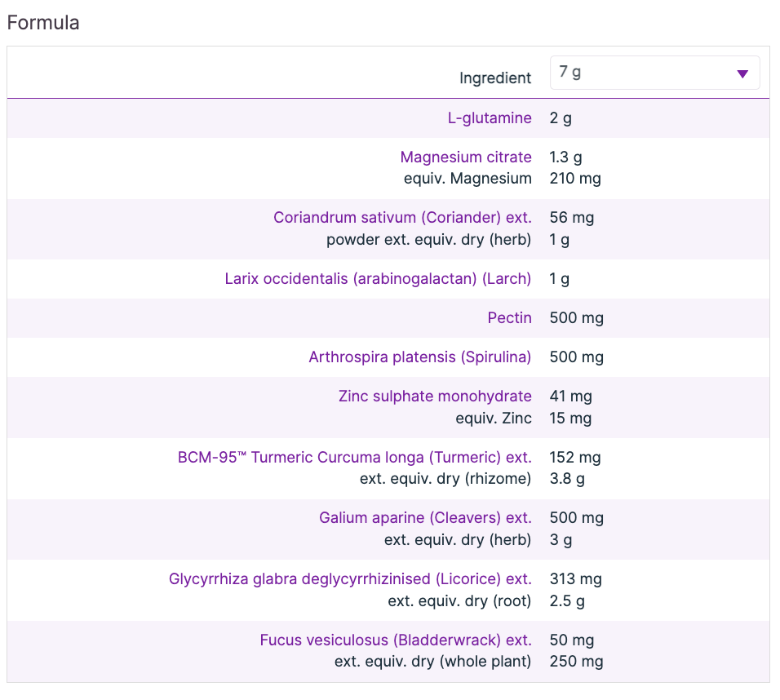The height and width of the screenshot is (700, 780).
Task: Open the L-glutamine ingredient link
Action: click(x=490, y=118)
